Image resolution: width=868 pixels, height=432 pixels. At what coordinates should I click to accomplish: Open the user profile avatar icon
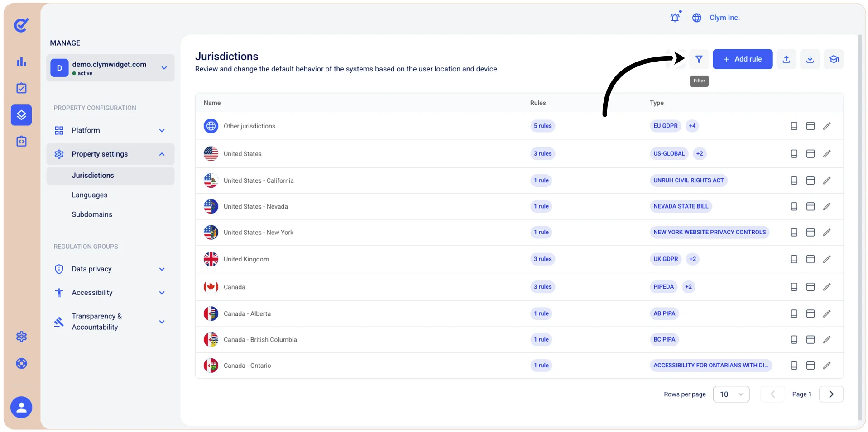click(x=21, y=408)
